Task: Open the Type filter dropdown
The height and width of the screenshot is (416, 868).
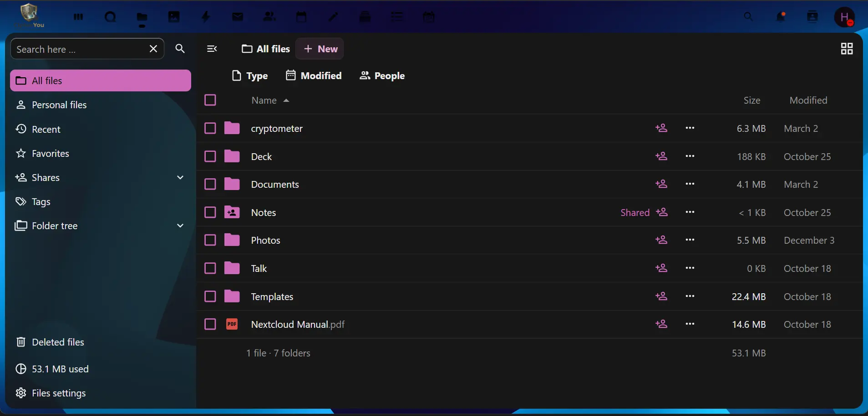Action: [250, 75]
